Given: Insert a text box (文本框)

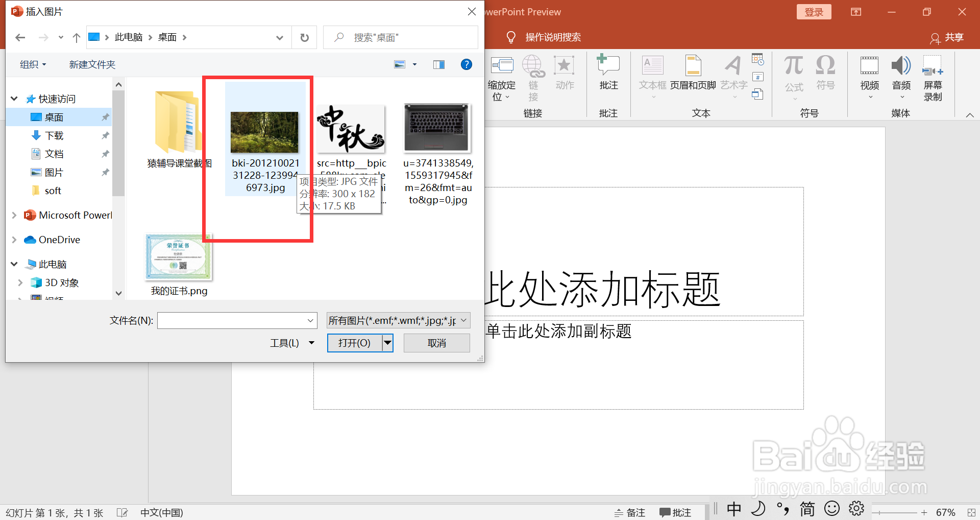Looking at the screenshot, I should [652, 77].
